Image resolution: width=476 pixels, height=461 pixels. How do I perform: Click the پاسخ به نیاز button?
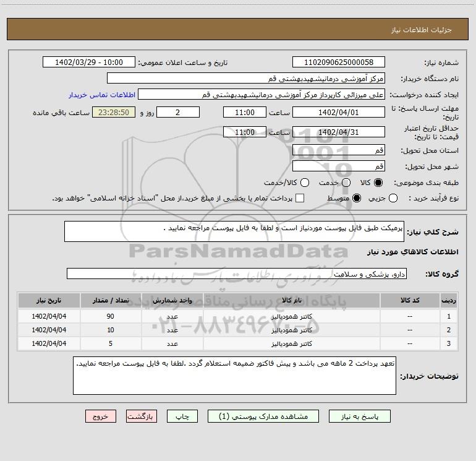click(360, 416)
